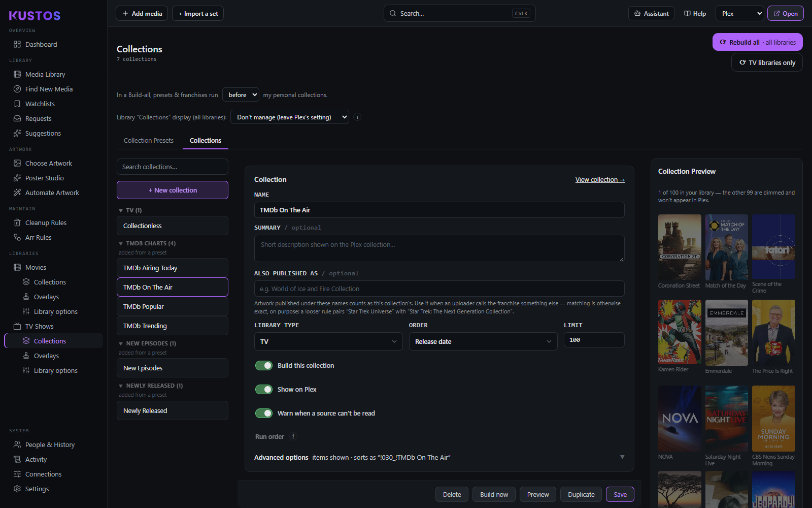The width and height of the screenshot is (812, 508).
Task: Open the Order Release date dropdown
Action: pos(483,341)
